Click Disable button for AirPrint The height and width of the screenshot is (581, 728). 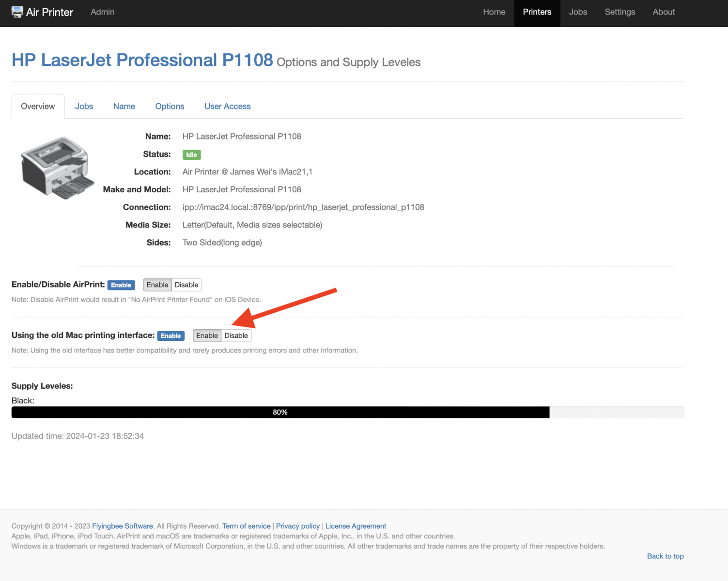coord(186,285)
